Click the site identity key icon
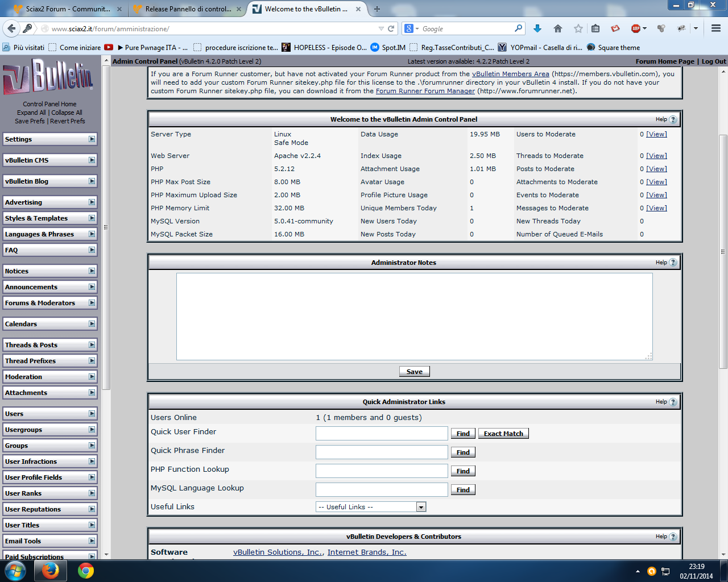This screenshot has height=582, width=728. coord(27,28)
